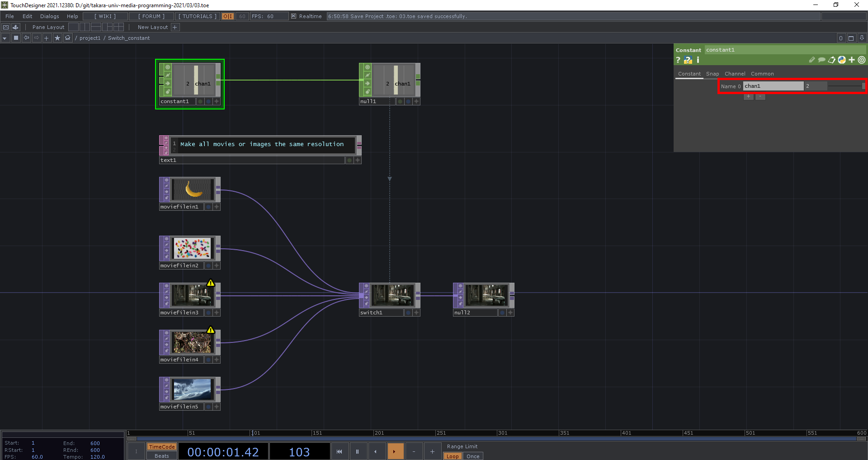Click the chan1 name input field
868x460 pixels.
(x=773, y=86)
